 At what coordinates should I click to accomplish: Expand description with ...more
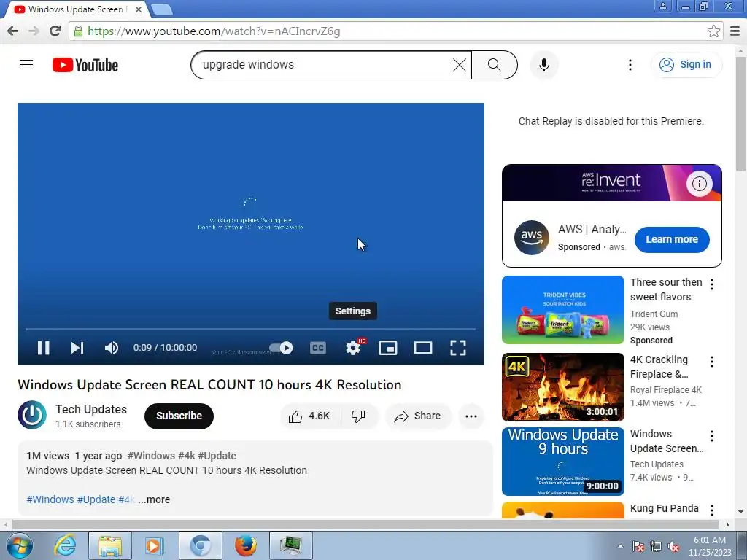(x=155, y=499)
